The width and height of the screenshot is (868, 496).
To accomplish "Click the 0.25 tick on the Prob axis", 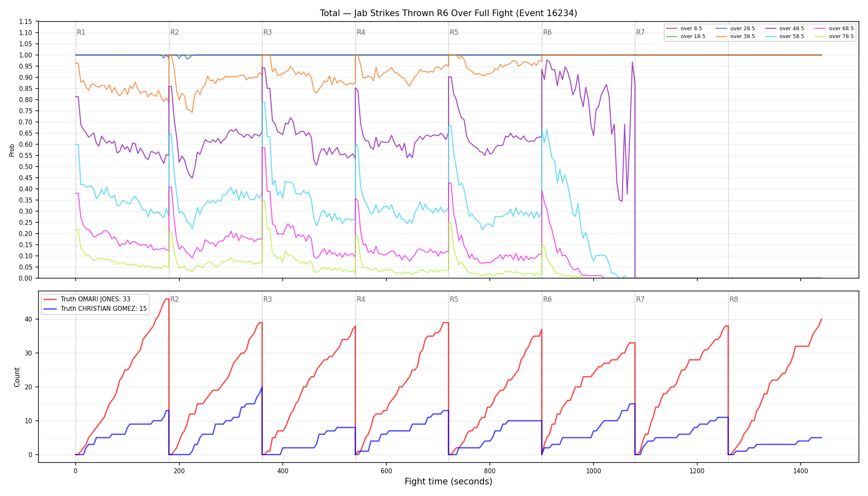I will pyautogui.click(x=25, y=222).
